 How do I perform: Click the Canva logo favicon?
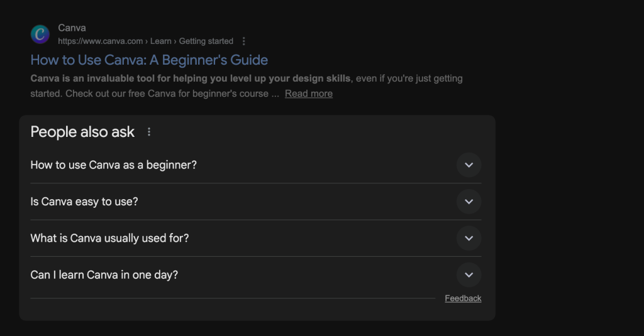[40, 35]
